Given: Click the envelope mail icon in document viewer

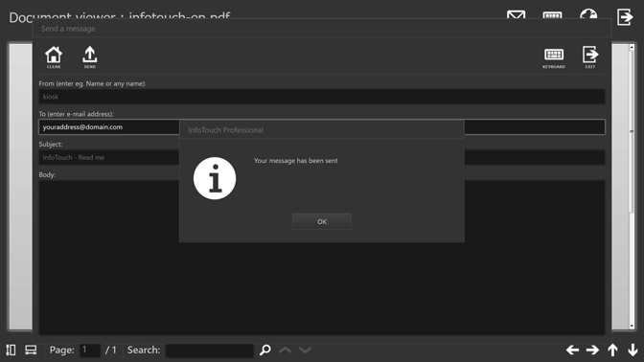Looking at the screenshot, I should [516, 14].
